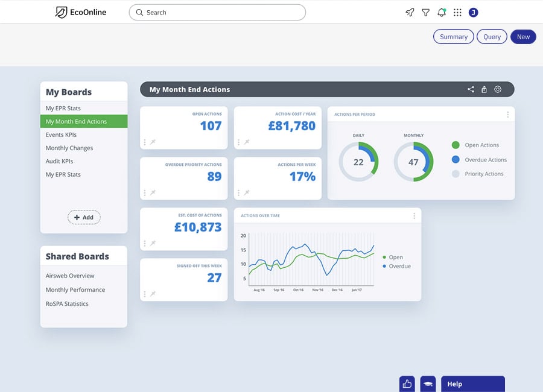
Task: Export the board using the upload icon
Action: [x=484, y=89]
